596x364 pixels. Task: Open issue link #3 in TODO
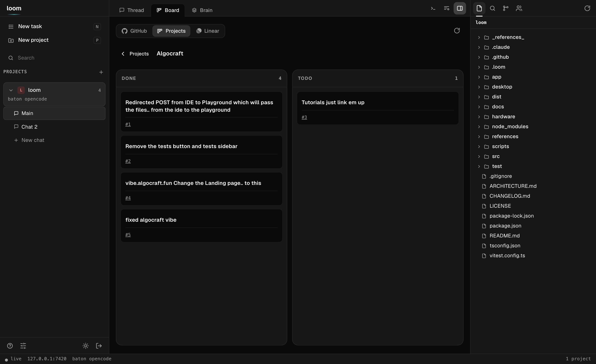[304, 117]
